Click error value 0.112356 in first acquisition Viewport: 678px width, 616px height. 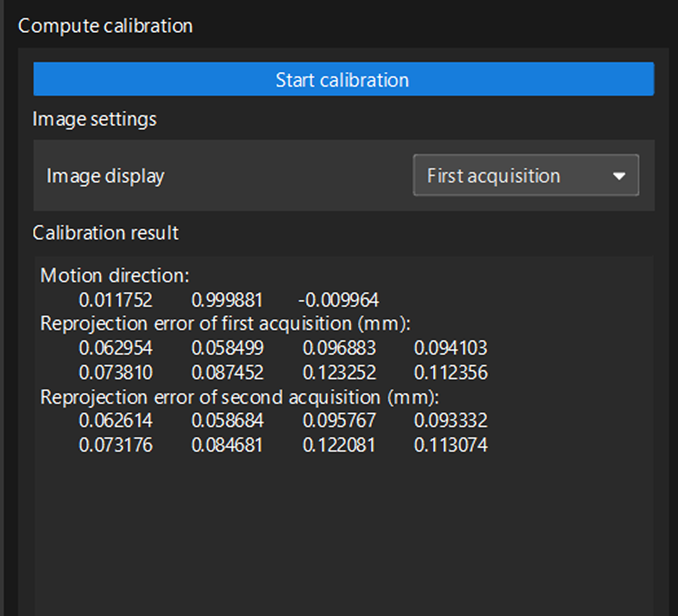pyautogui.click(x=451, y=372)
